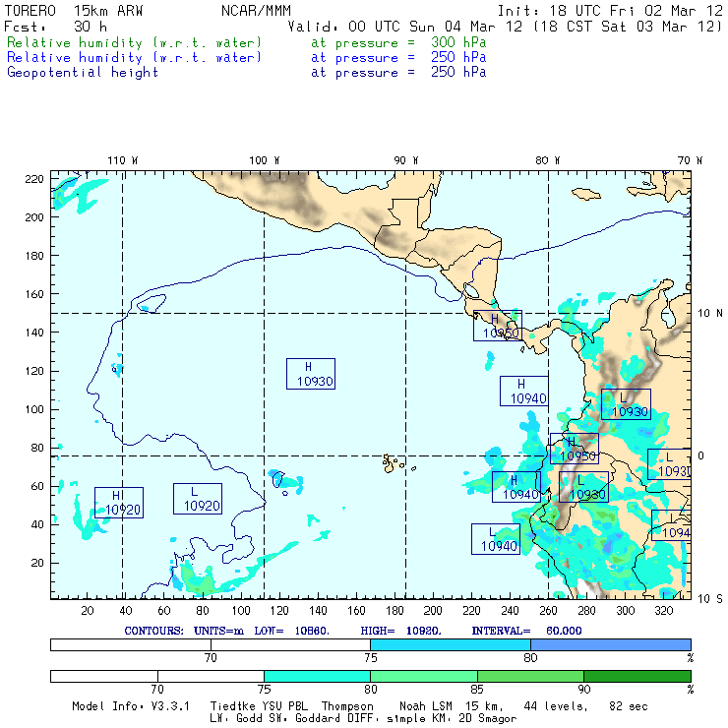Click the H 10940 label near 80 W

[x=524, y=391]
